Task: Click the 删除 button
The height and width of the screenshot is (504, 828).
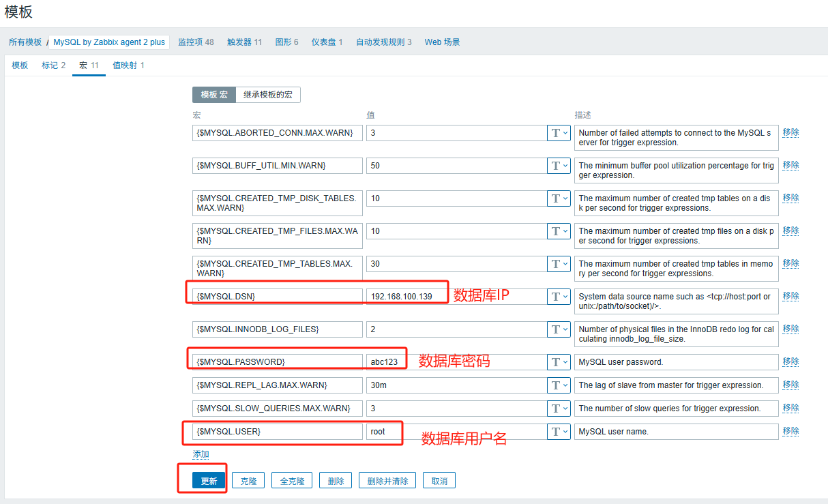Action: coord(336,481)
